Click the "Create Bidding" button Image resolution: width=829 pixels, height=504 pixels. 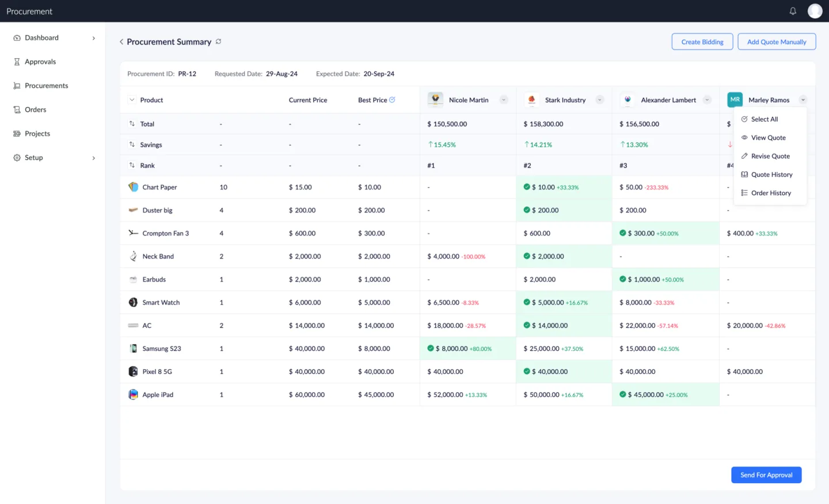[x=702, y=41]
